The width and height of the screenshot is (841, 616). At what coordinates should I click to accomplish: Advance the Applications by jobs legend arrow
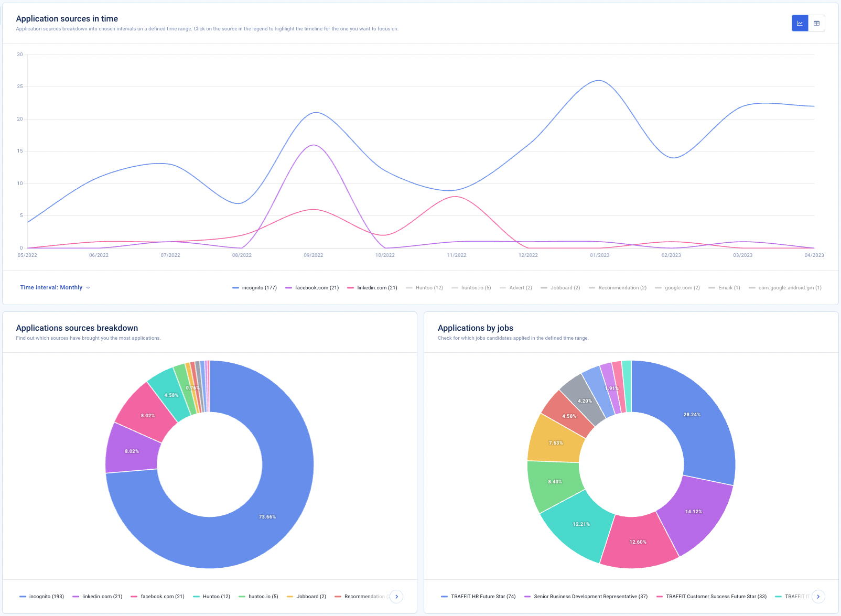pyautogui.click(x=818, y=597)
